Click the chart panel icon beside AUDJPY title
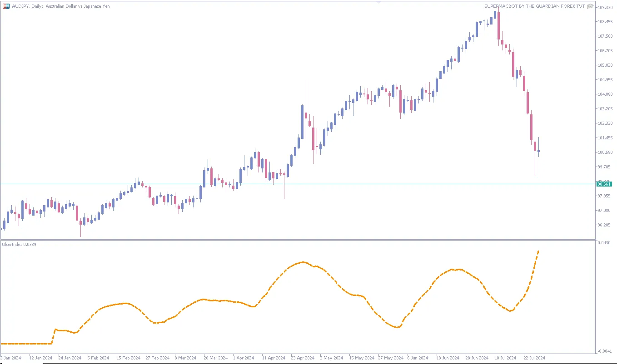Viewport: 617px width, 364px height. [6, 6]
